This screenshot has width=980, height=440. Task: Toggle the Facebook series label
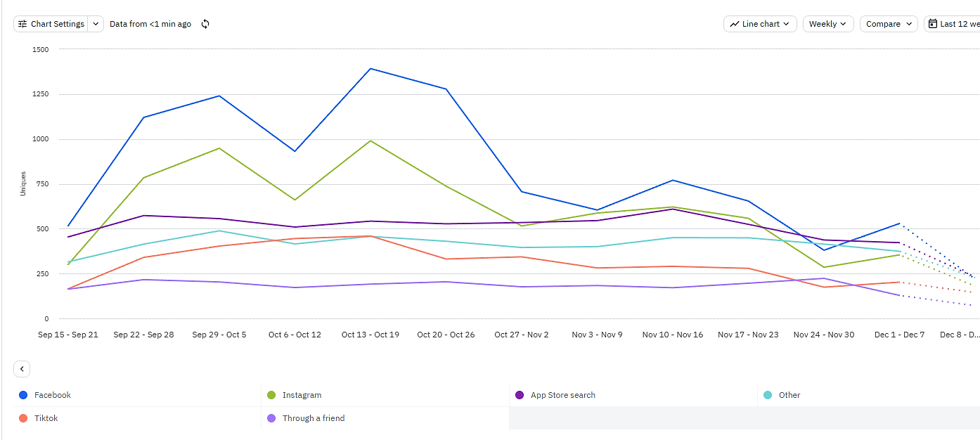[53, 395]
